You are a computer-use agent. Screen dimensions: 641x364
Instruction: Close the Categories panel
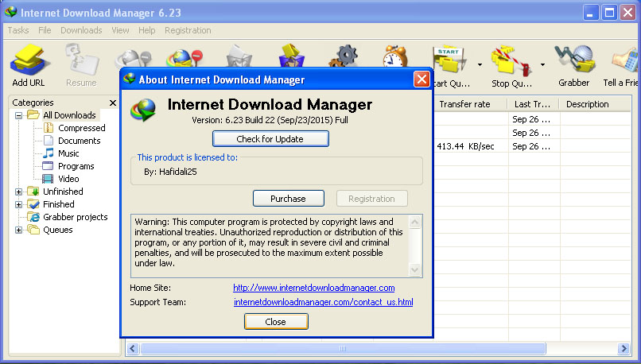[x=113, y=103]
